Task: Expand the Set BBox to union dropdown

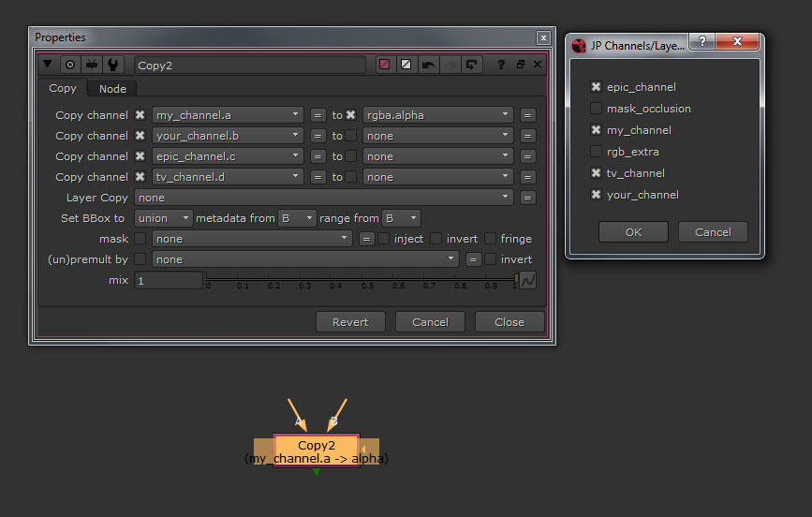Action: [163, 218]
